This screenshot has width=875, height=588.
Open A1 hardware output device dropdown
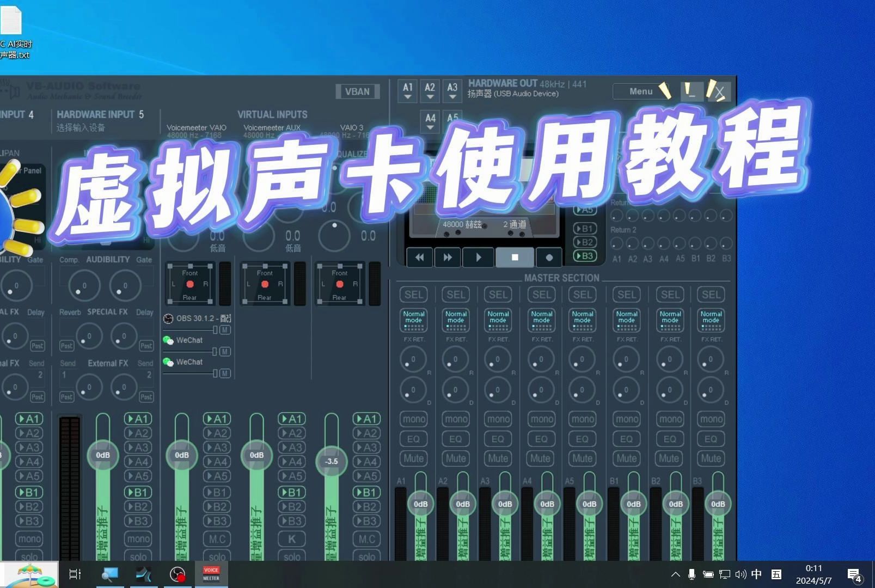pos(408,91)
